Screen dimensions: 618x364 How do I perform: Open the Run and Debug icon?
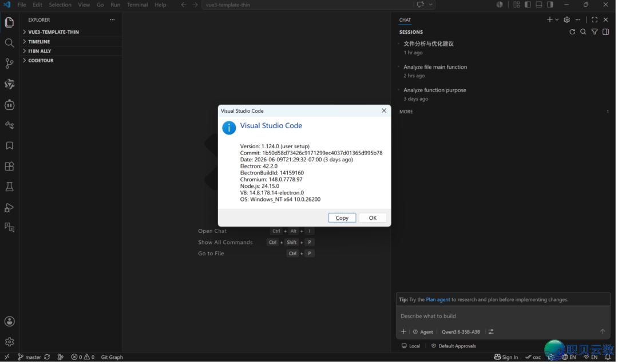(10, 208)
